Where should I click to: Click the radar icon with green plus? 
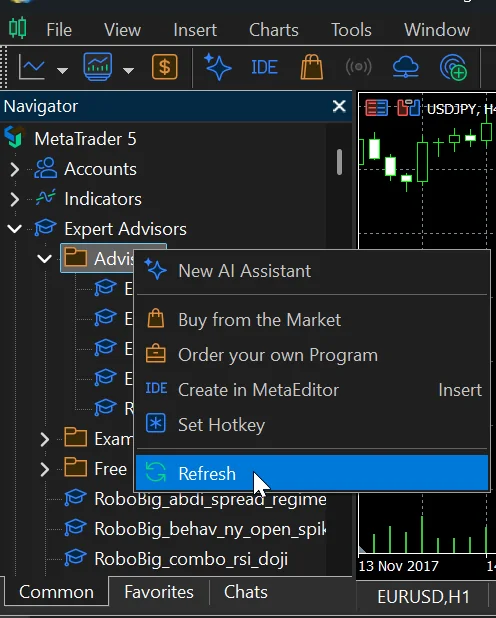pos(453,67)
